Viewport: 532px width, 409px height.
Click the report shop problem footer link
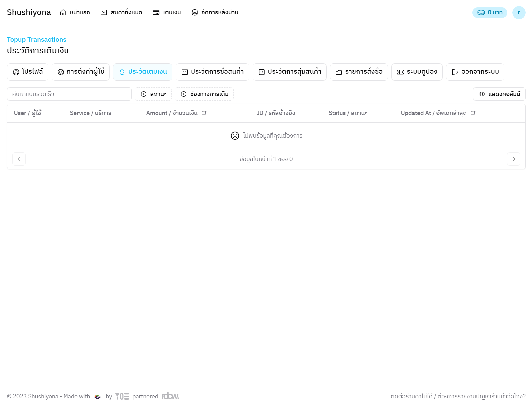(x=458, y=396)
